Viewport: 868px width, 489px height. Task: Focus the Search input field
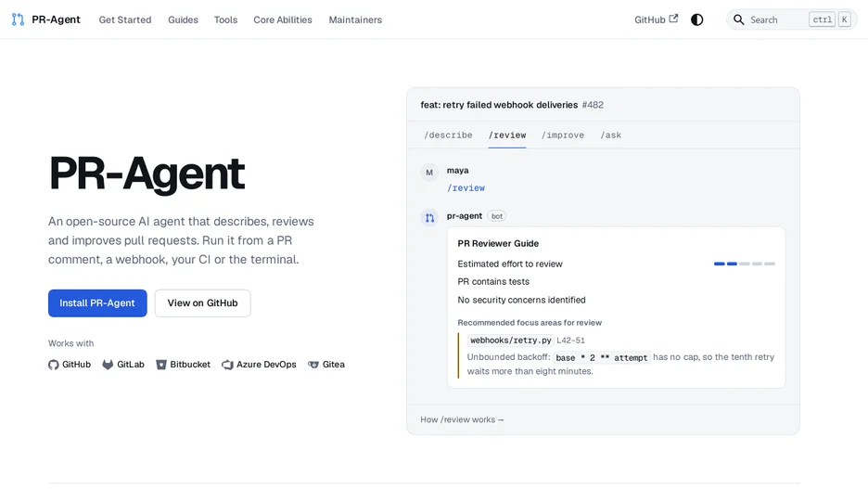[x=792, y=19]
